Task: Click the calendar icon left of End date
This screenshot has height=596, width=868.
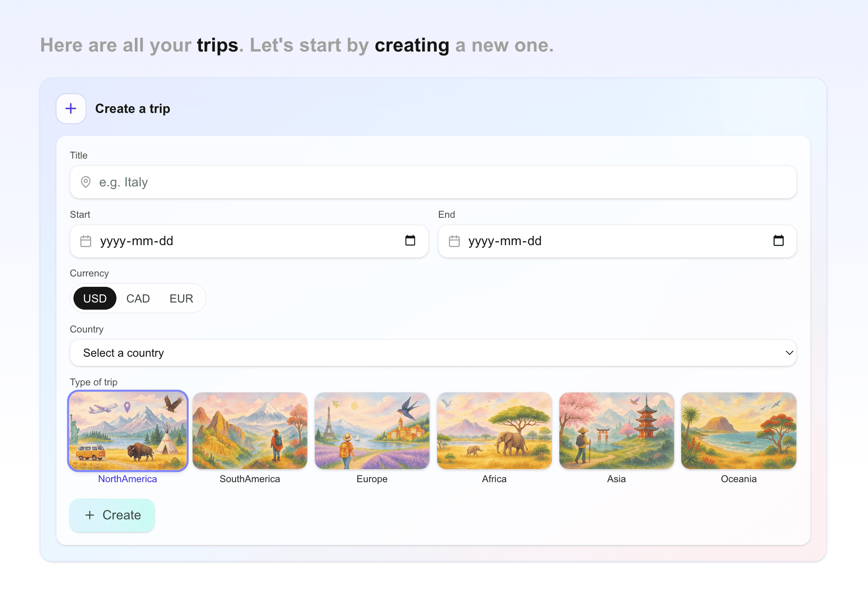Action: pos(454,241)
